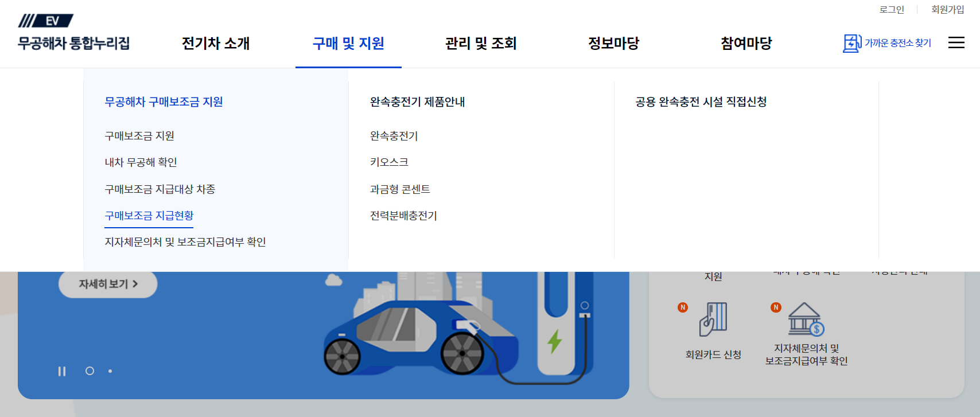
Task: Open the hamburger navigation menu
Action: pyautogui.click(x=956, y=42)
